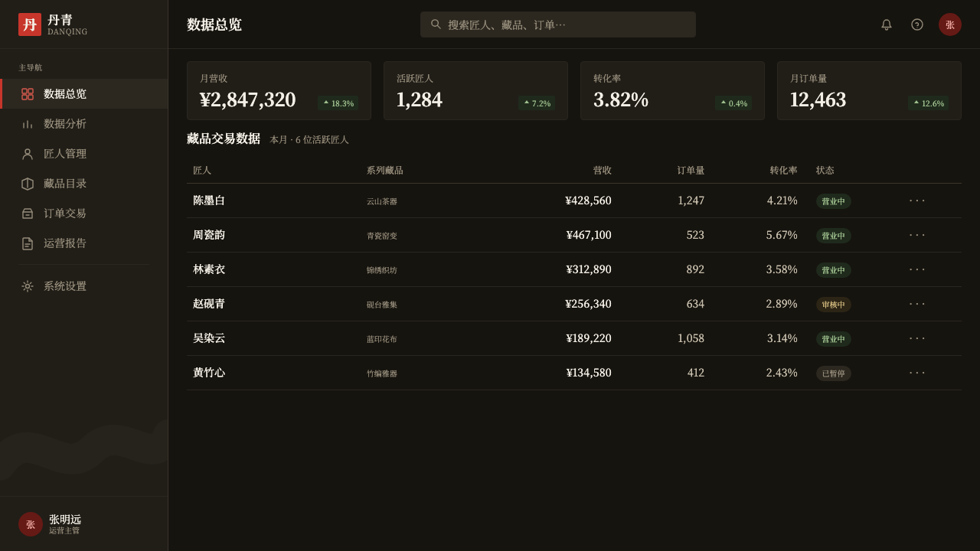Click the 竹编雅器 collection

coord(382,373)
